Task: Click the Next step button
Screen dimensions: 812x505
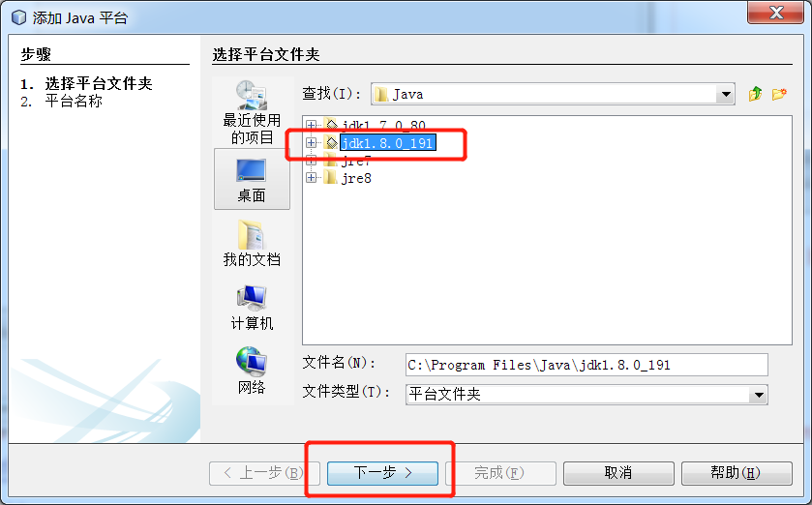Action: [382, 473]
